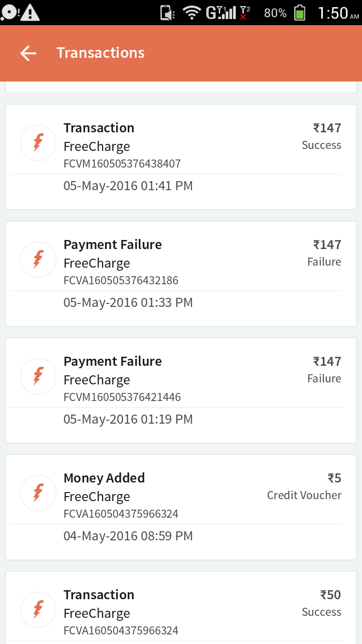The width and height of the screenshot is (362, 644).
Task: Tap FreeCharge logo on Money Added entry
Action: coord(38,493)
